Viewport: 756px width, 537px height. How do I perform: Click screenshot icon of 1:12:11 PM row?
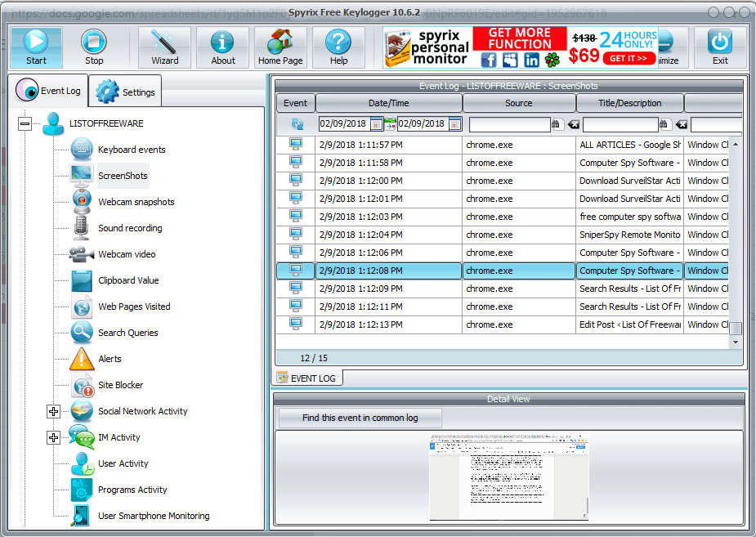[x=296, y=307]
